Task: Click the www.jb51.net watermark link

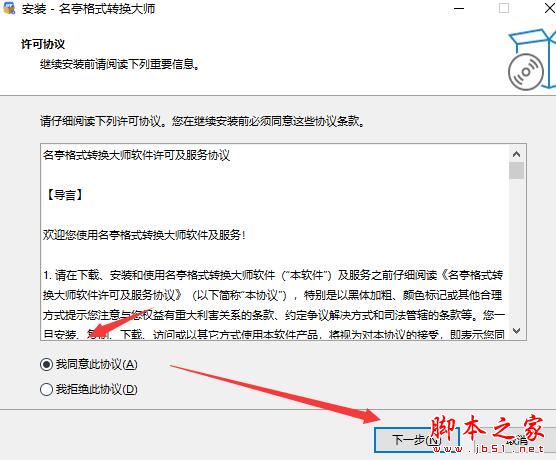Action: coord(489,449)
